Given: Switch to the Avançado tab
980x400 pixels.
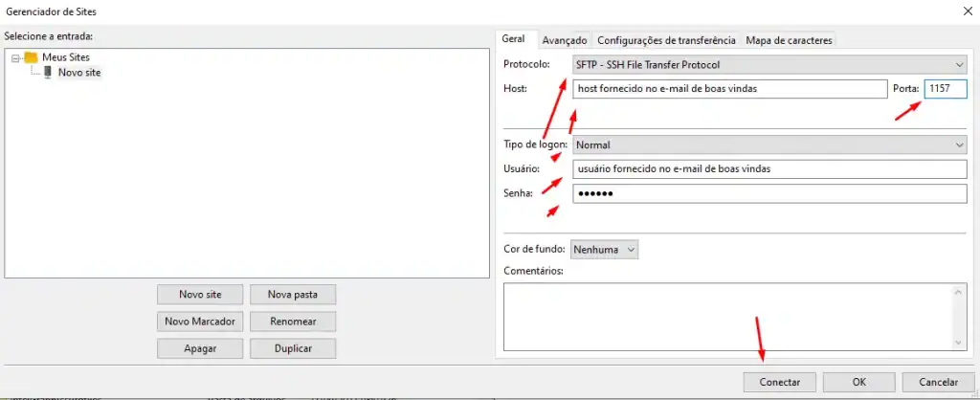Looking at the screenshot, I should pos(564,40).
